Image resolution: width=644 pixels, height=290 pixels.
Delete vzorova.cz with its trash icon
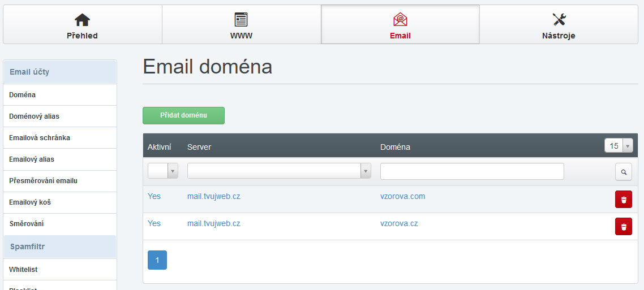point(623,227)
